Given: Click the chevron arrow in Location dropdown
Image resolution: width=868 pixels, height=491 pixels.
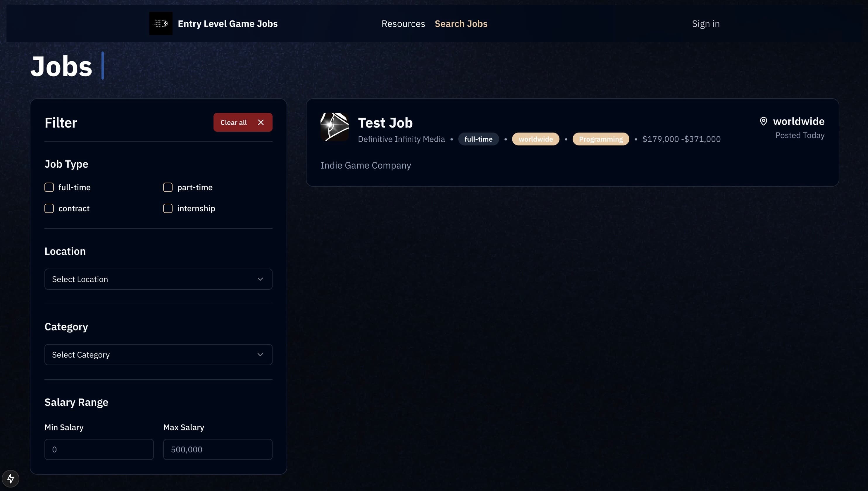Looking at the screenshot, I should [260, 279].
